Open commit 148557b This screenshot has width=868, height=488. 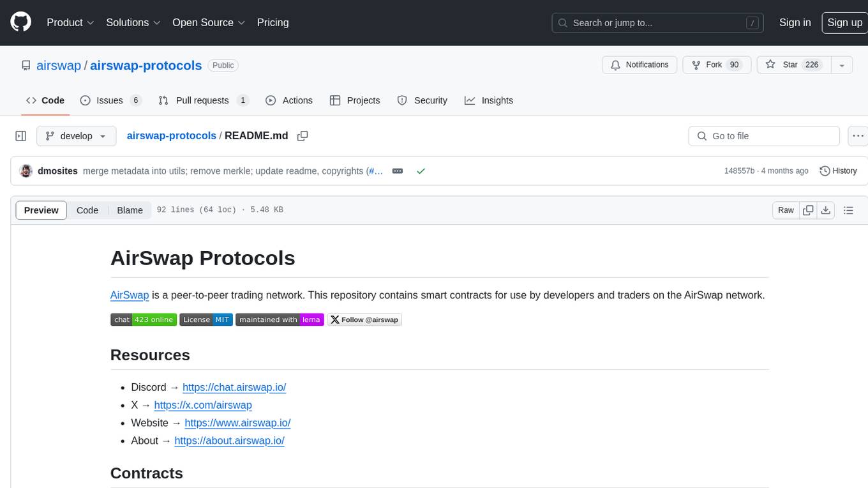click(x=739, y=171)
